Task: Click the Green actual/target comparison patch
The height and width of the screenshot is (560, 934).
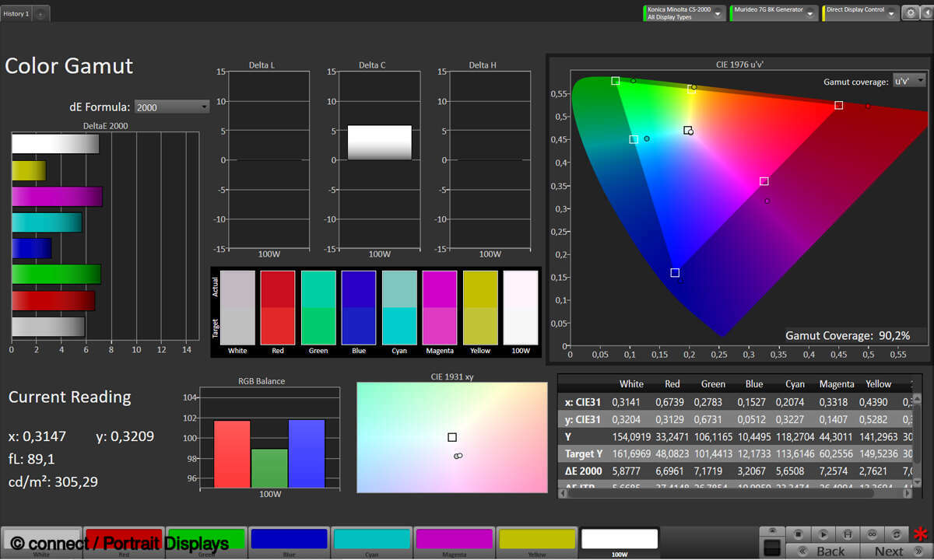Action: click(x=318, y=307)
